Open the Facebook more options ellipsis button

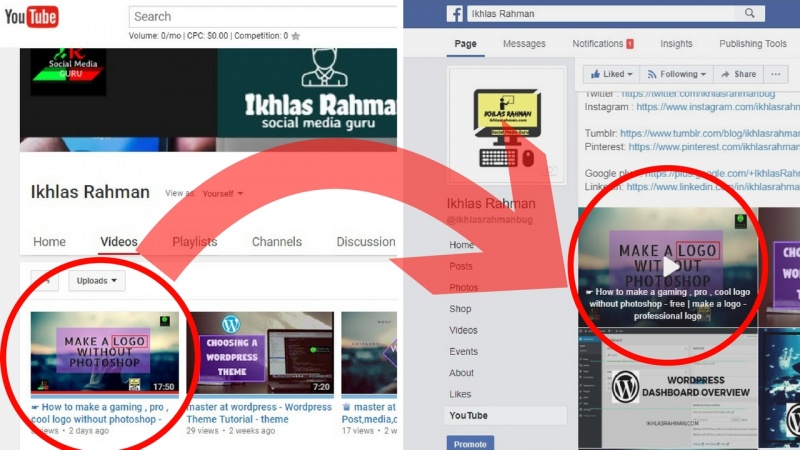776,74
